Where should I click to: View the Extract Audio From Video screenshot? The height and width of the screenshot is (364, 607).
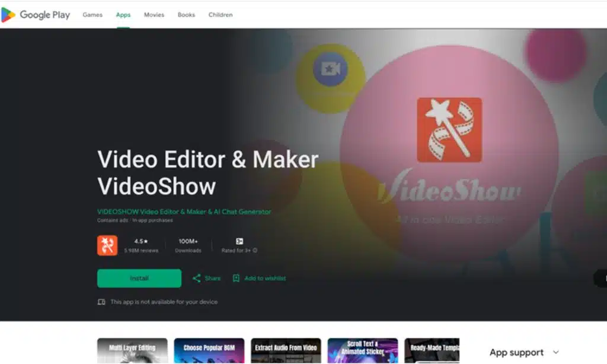tap(286, 350)
